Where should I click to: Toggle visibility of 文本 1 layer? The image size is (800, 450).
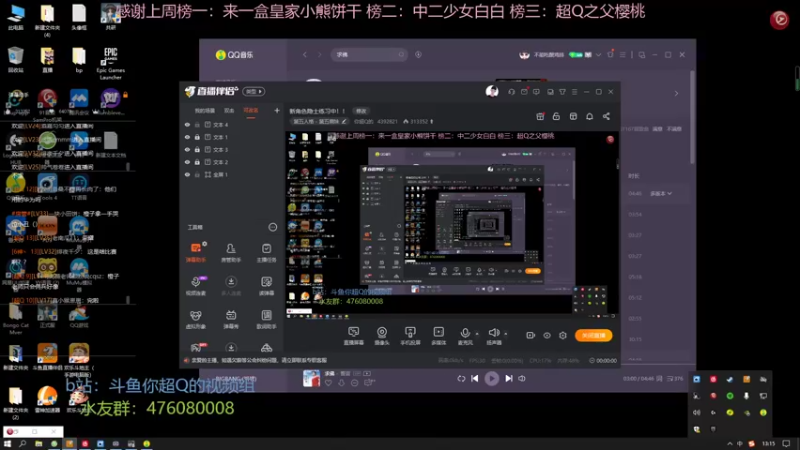(x=187, y=137)
